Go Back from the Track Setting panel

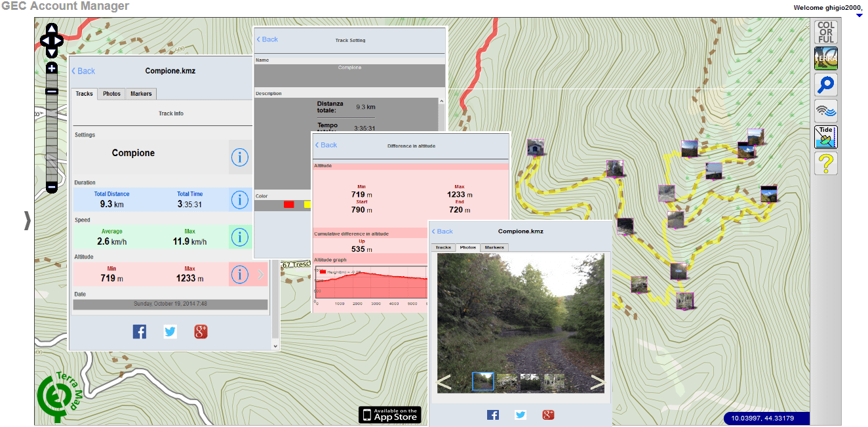267,39
